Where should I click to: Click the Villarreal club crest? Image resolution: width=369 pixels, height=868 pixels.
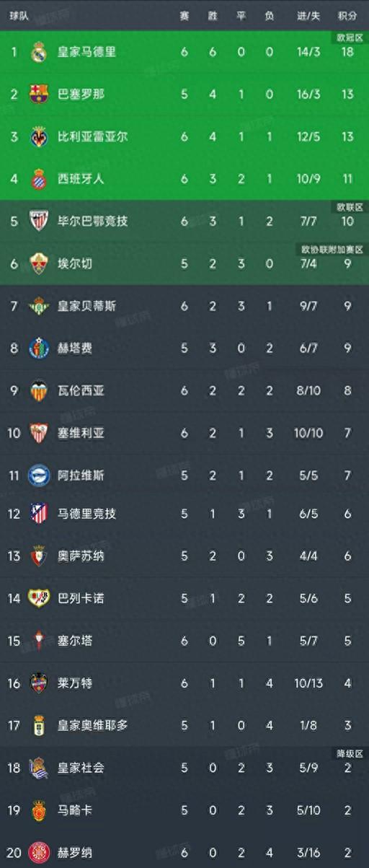[x=38, y=136]
